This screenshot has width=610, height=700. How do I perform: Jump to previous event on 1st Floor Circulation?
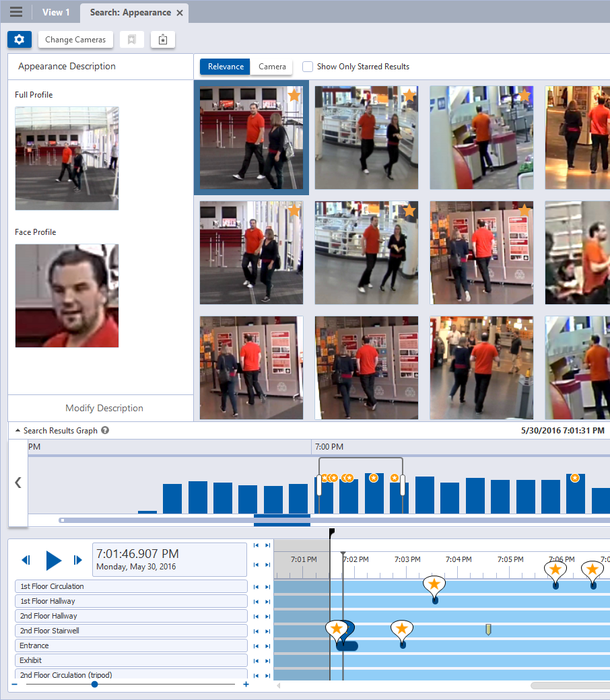256,587
